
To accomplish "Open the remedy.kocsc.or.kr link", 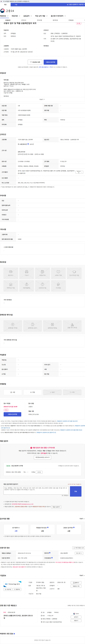I will (x=22, y=504).
